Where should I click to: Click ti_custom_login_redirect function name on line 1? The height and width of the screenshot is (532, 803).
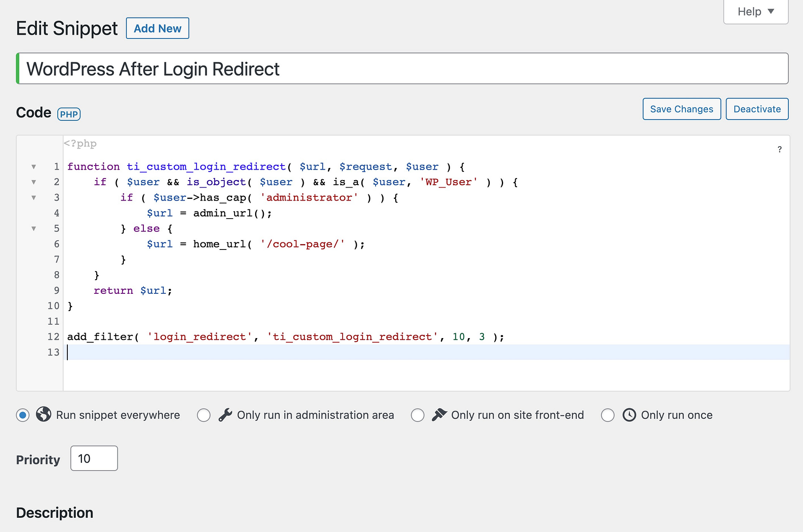(x=206, y=167)
